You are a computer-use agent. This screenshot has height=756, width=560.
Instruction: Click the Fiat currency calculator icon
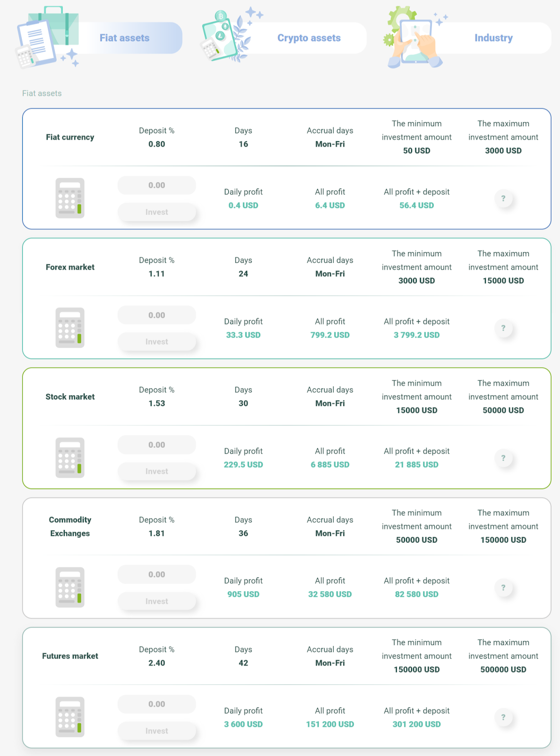[70, 198]
